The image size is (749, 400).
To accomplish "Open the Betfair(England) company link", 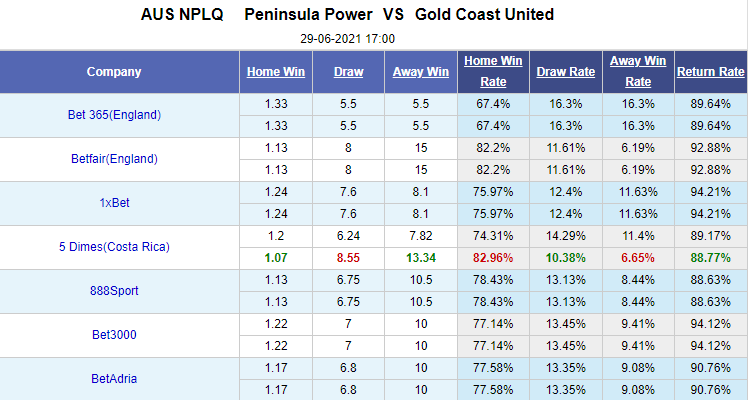I will [x=114, y=159].
